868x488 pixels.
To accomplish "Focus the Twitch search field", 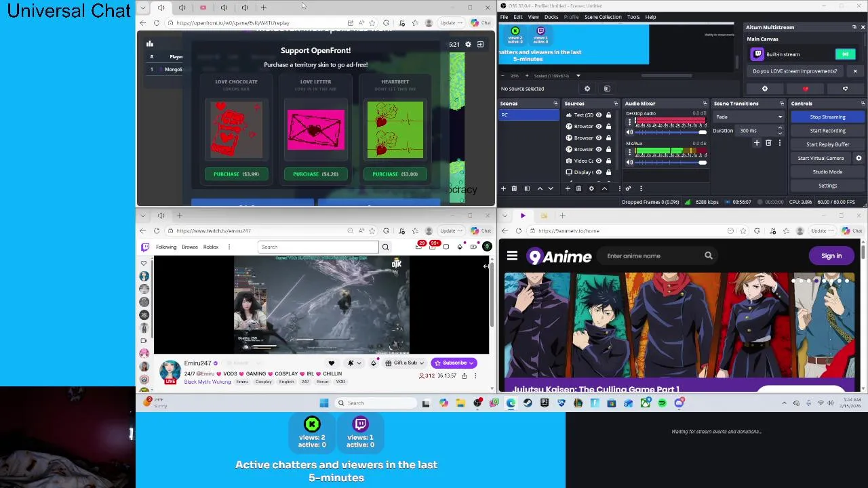I will [318, 247].
